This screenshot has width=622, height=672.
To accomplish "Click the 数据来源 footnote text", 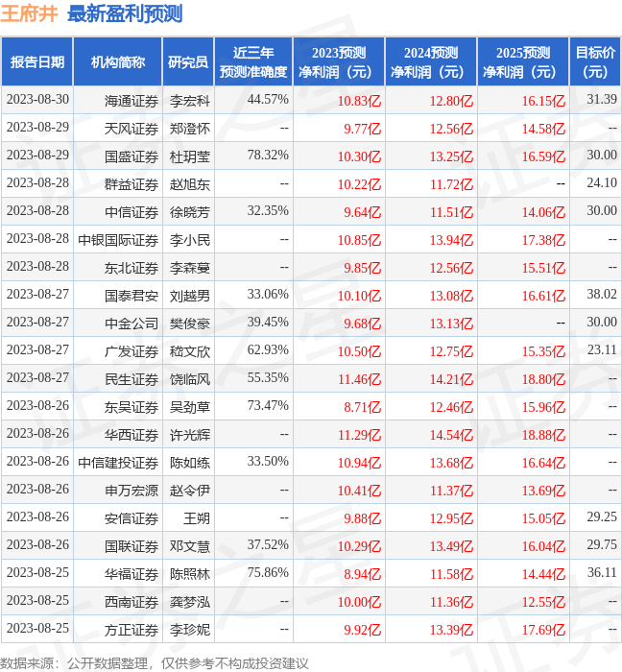I will 155,663.
